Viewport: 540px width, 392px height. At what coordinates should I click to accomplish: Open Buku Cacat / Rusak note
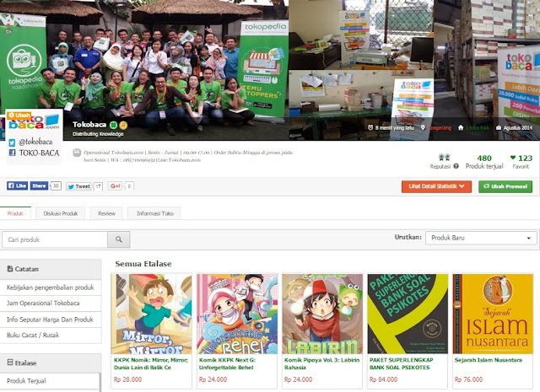tap(51, 335)
